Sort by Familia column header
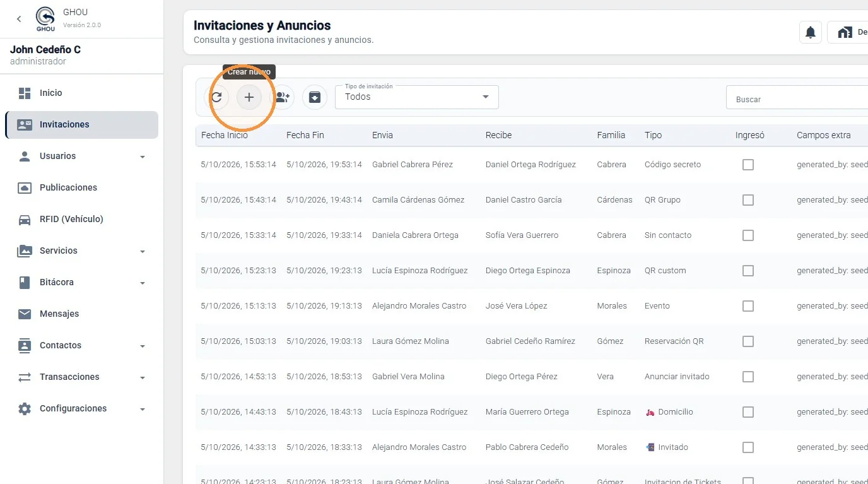The image size is (868, 484). 611,135
